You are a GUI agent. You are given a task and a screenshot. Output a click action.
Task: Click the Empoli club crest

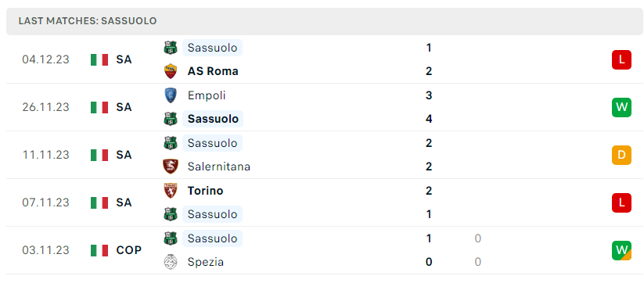(170, 95)
